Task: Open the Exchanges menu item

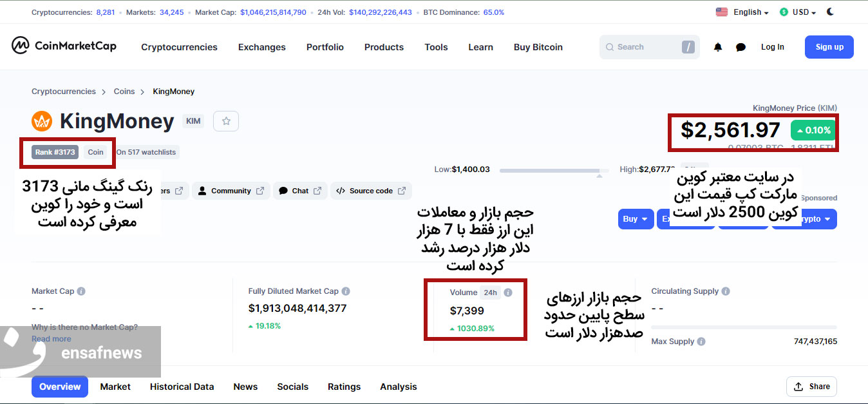Action: (261, 47)
